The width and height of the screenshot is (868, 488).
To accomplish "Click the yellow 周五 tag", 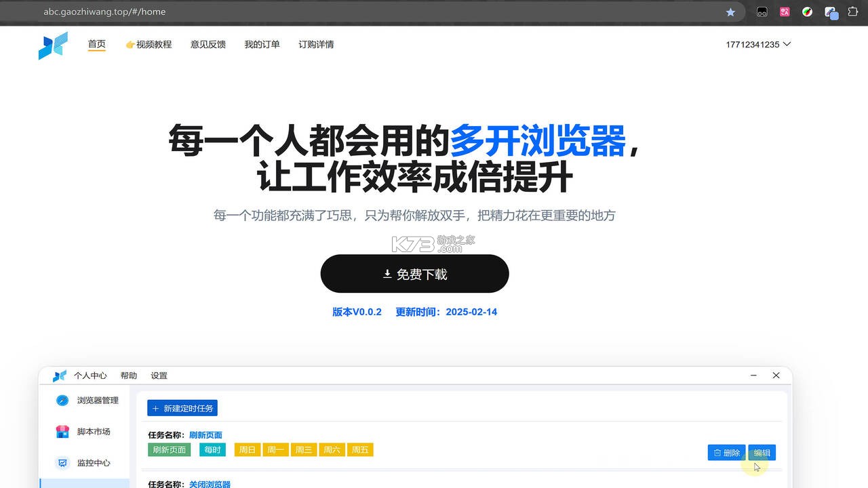I will [360, 450].
